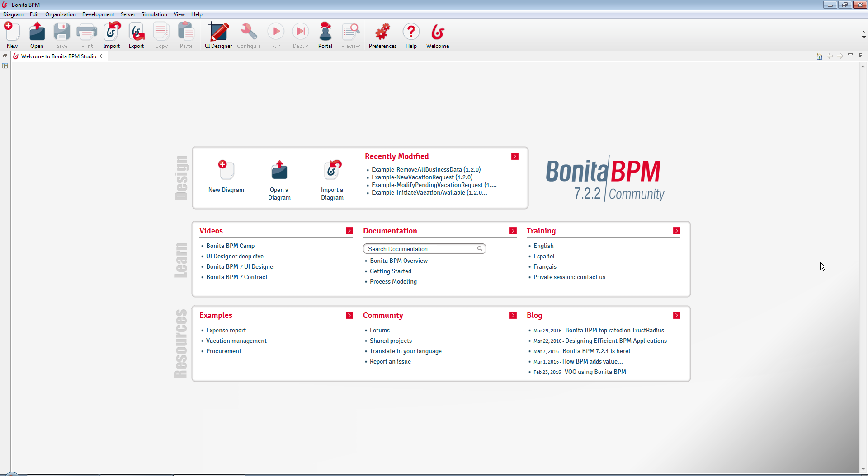The image size is (868, 476).
Task: Expand Recently Modified with red arrow
Action: pyautogui.click(x=515, y=156)
